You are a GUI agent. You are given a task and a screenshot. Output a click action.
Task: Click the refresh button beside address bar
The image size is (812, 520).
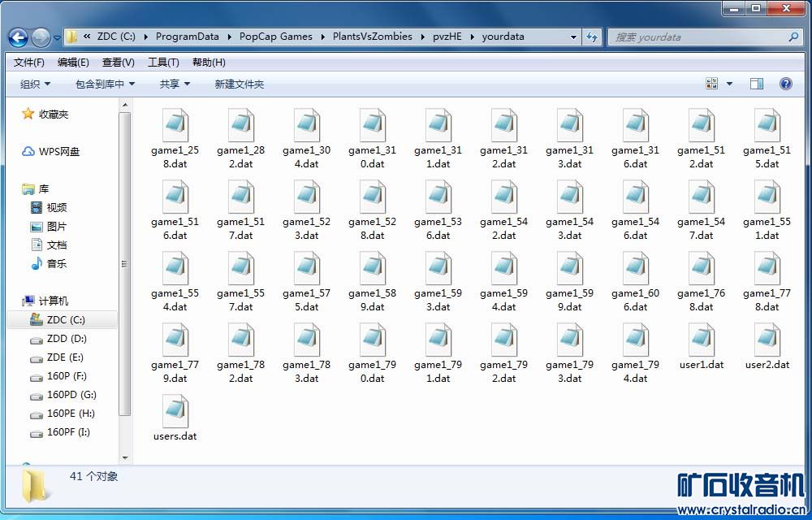(x=592, y=37)
